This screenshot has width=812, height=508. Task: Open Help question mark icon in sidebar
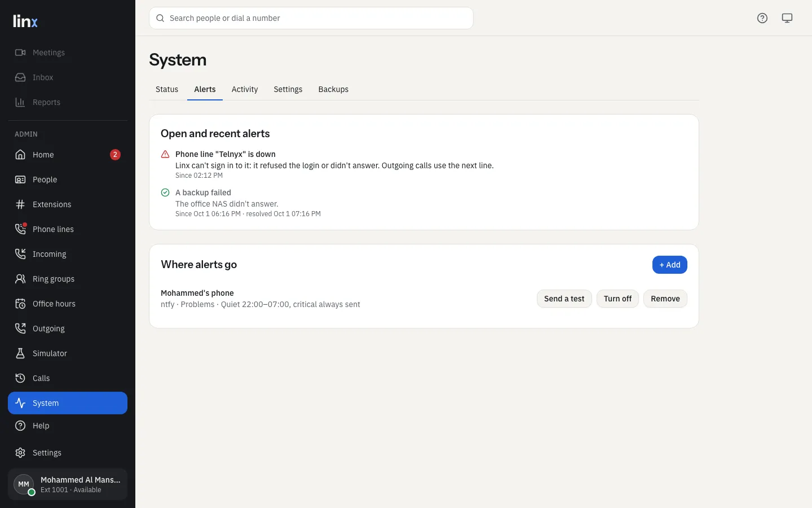pyautogui.click(x=20, y=426)
